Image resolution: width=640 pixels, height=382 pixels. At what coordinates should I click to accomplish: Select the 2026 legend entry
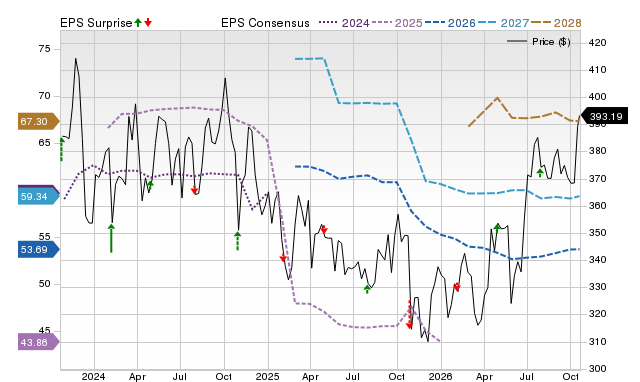pyautogui.click(x=450, y=23)
